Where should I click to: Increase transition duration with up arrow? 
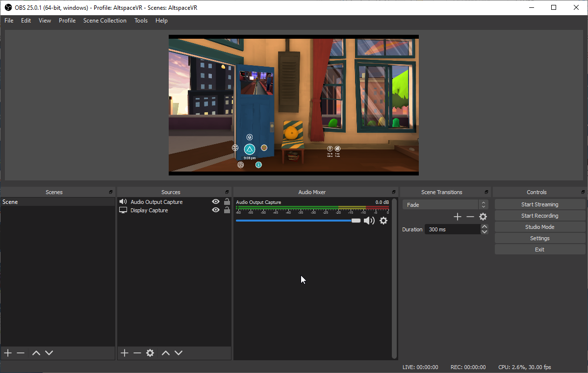point(485,226)
